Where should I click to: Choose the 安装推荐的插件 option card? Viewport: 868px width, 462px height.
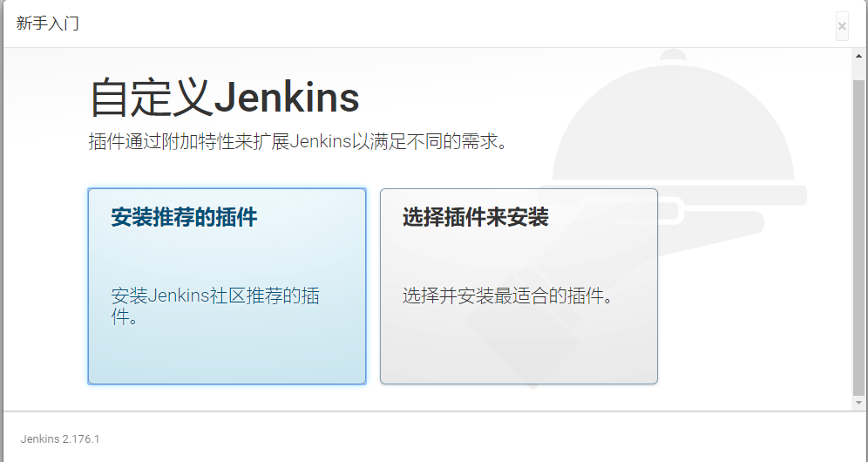[227, 287]
